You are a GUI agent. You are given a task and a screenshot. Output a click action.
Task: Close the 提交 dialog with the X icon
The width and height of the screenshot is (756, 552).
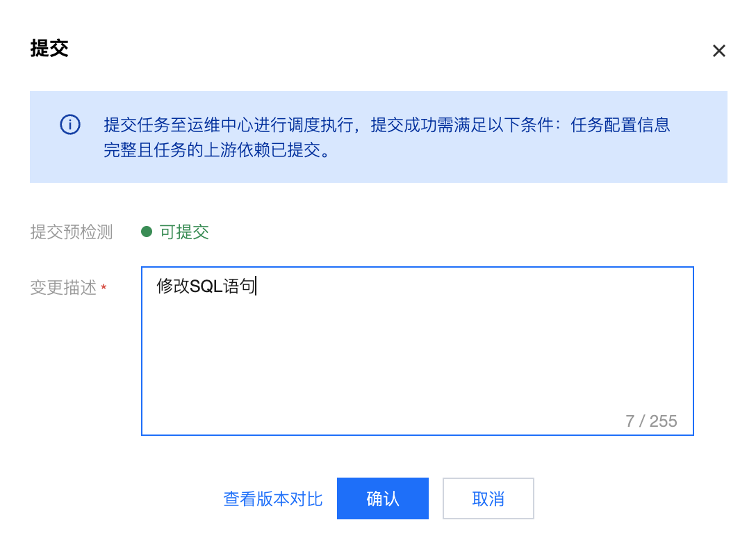click(719, 51)
